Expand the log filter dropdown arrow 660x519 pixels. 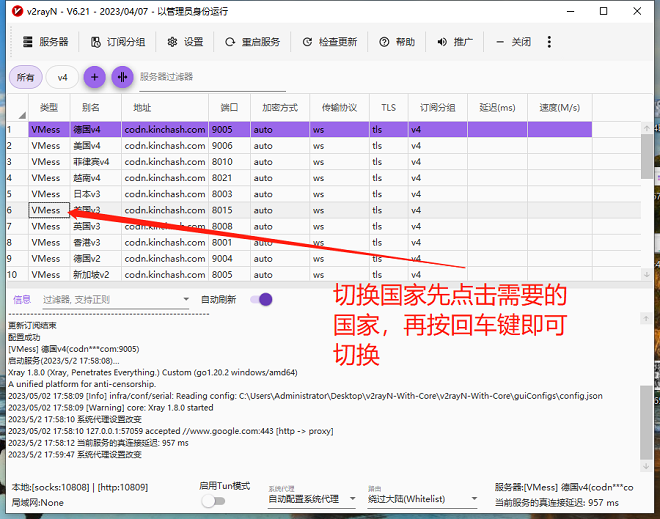pos(184,300)
